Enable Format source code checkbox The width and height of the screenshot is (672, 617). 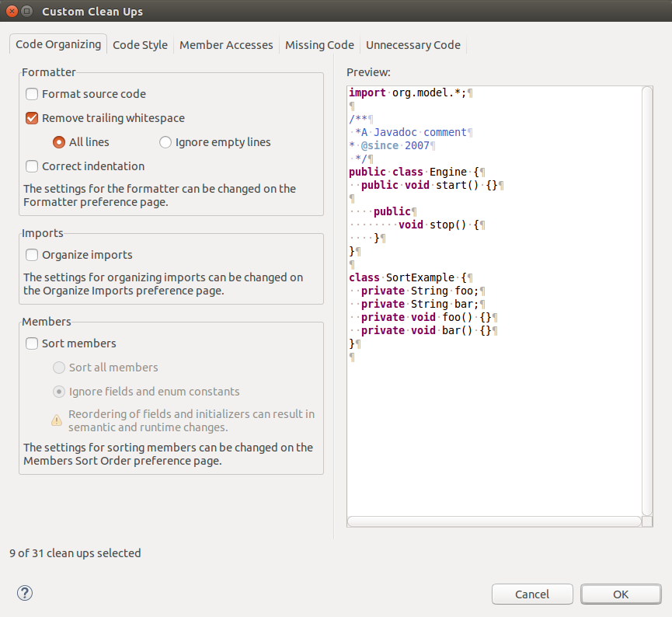pos(32,94)
